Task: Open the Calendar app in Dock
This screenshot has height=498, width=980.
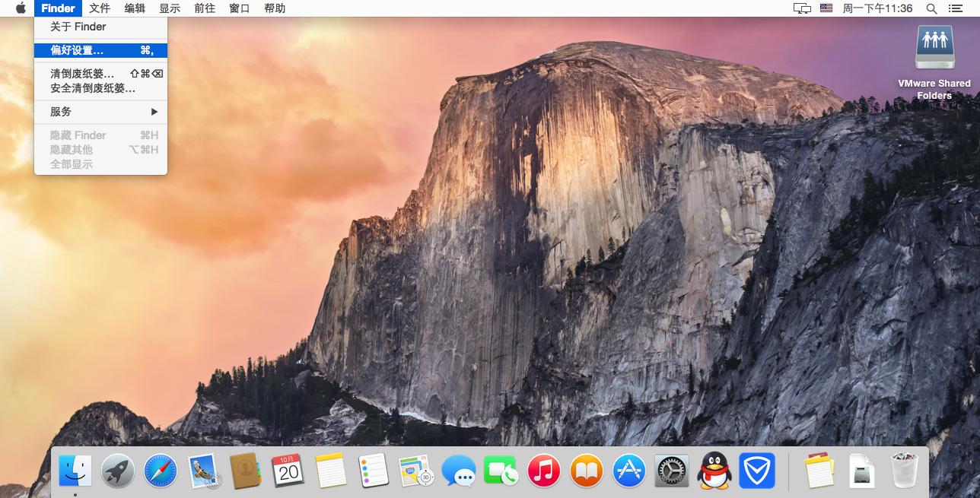Action: pyautogui.click(x=288, y=471)
